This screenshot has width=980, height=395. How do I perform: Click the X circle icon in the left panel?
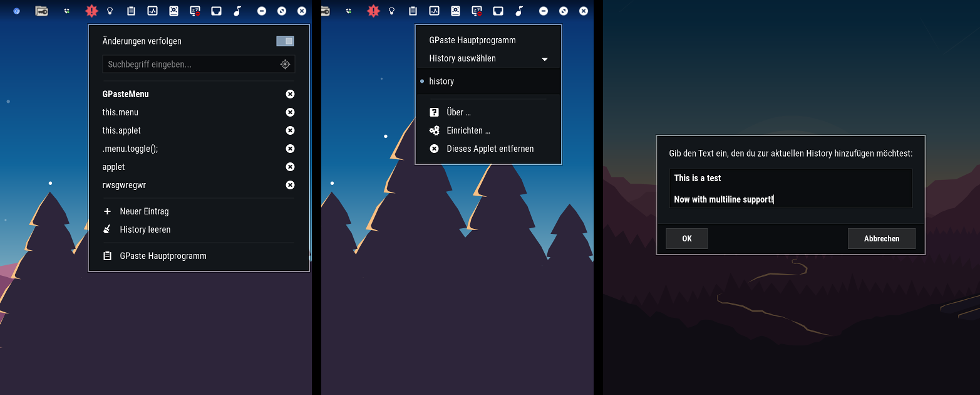[302, 11]
